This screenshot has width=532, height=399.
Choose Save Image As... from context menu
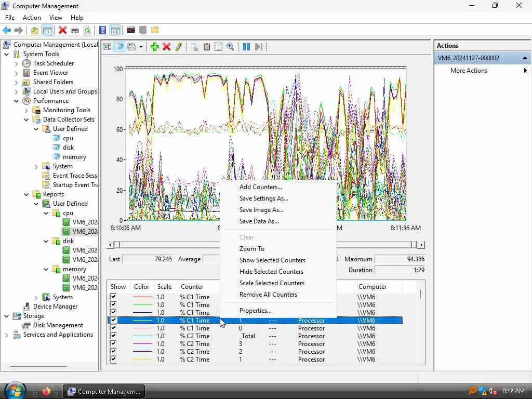(x=261, y=210)
